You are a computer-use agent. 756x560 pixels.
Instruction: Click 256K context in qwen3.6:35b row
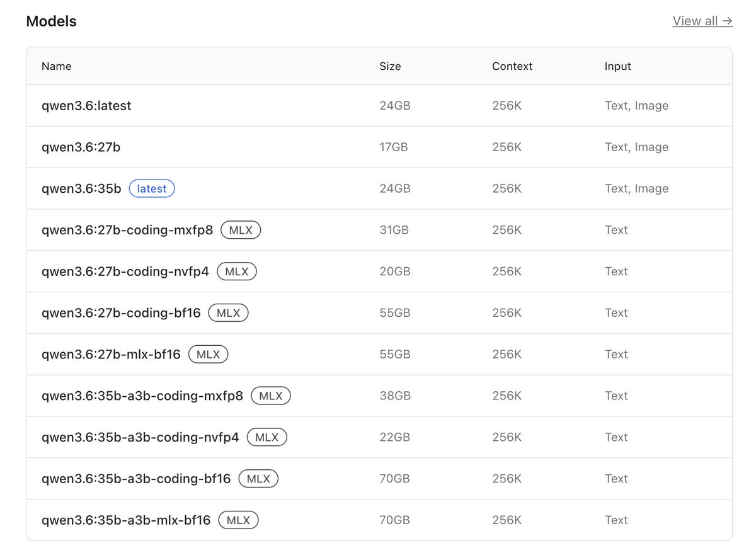507,188
